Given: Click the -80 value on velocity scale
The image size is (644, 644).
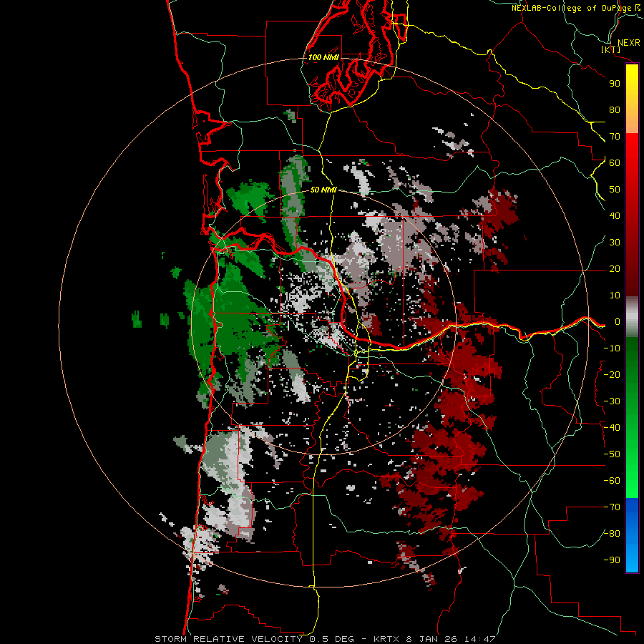Looking at the screenshot, I should pyautogui.click(x=612, y=534).
